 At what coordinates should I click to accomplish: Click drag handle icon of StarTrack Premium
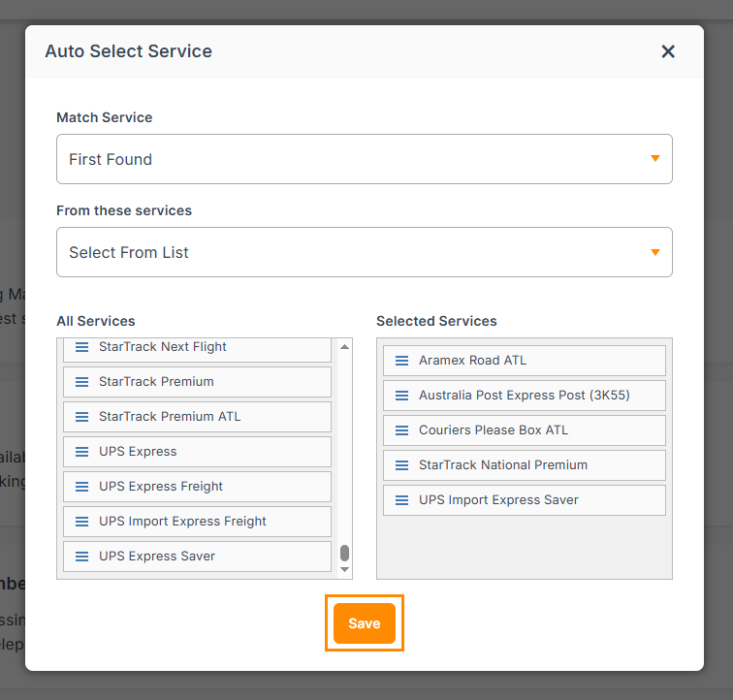pyautogui.click(x=82, y=382)
